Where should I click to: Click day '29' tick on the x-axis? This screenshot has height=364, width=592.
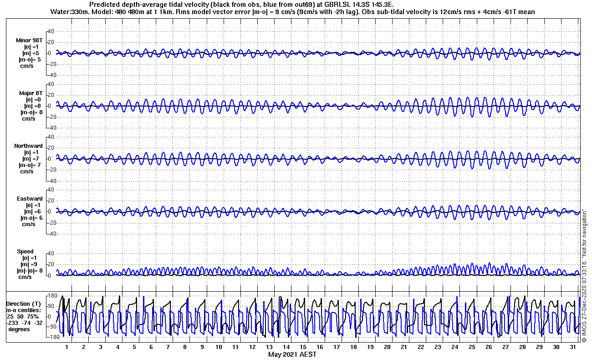tap(539, 347)
